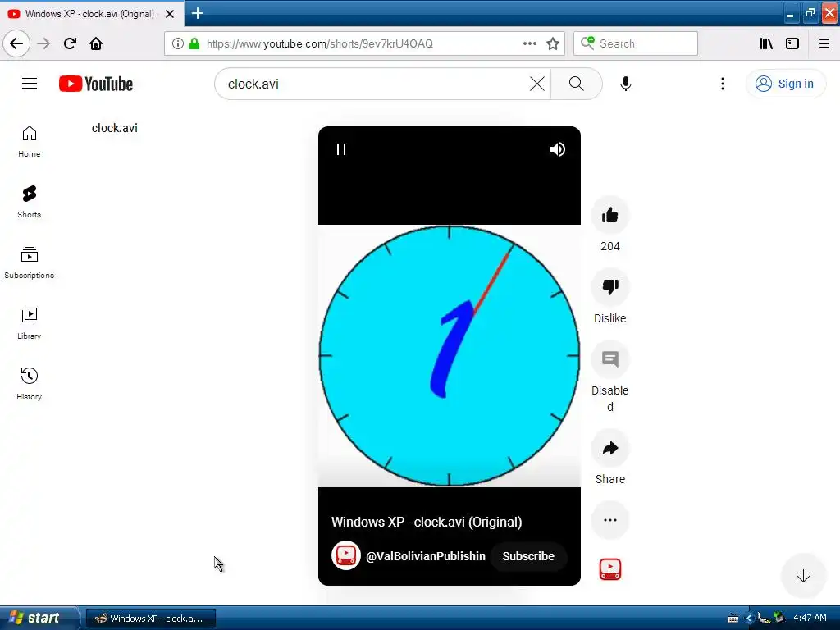The width and height of the screenshot is (840, 630).
Task: Go to YouTube home via the logo
Action: click(x=96, y=84)
